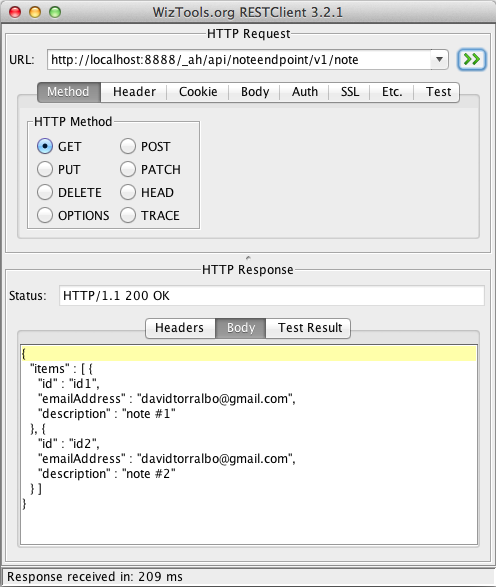
Task: Show the response Headers tab
Action: pyautogui.click(x=180, y=328)
